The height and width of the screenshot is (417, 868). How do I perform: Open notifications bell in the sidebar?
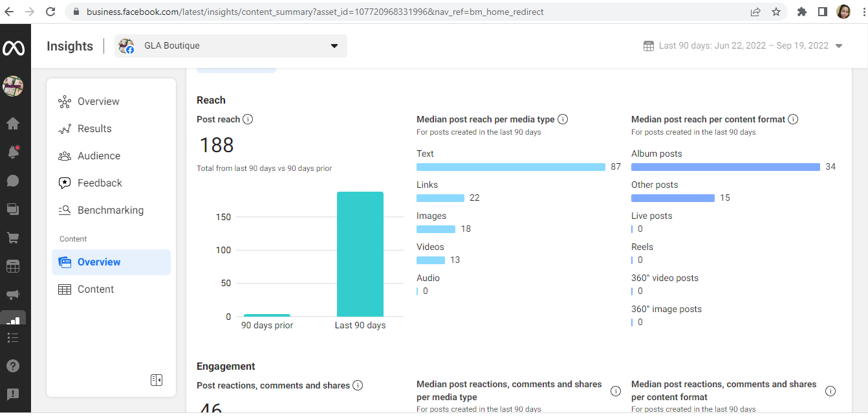13,152
